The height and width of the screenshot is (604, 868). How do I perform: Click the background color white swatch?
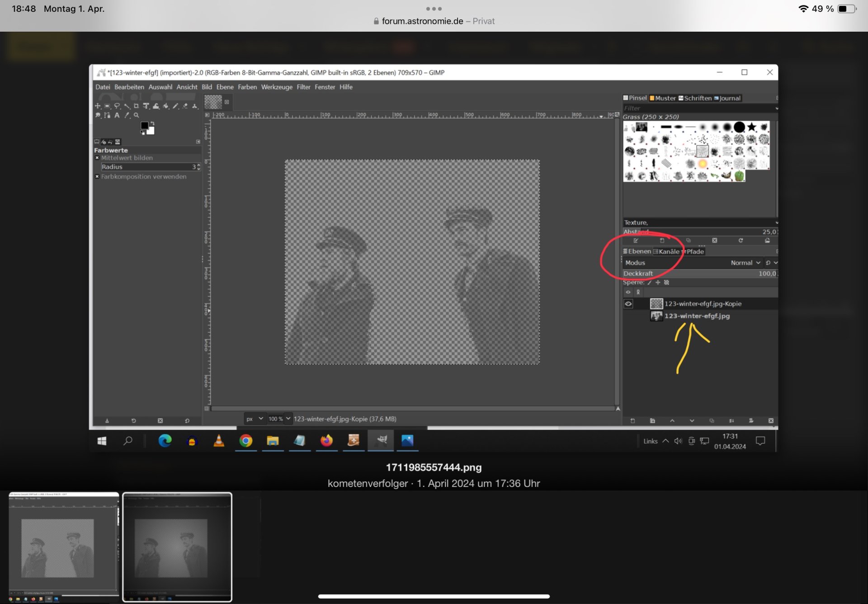coord(151,132)
